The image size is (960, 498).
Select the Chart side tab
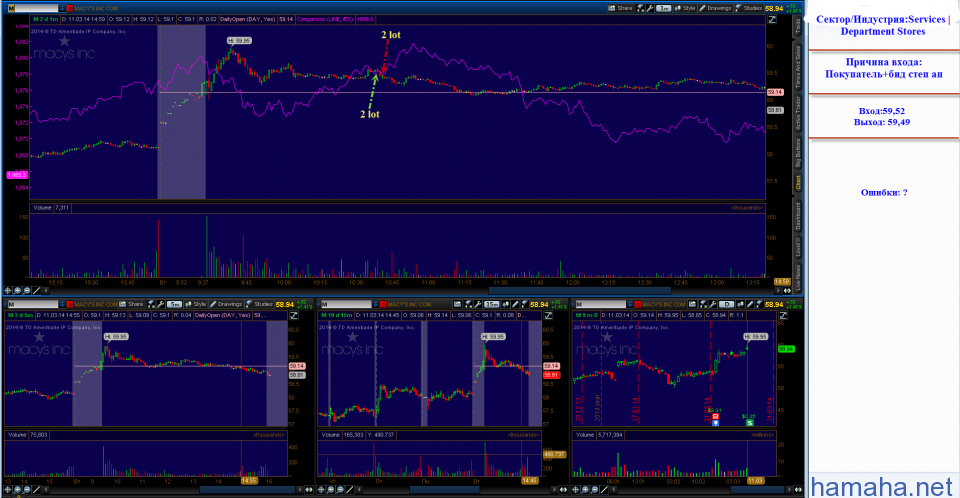798,183
